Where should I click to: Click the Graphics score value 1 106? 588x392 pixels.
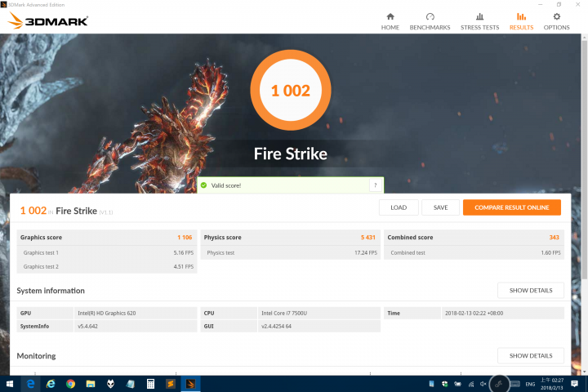[x=185, y=238]
